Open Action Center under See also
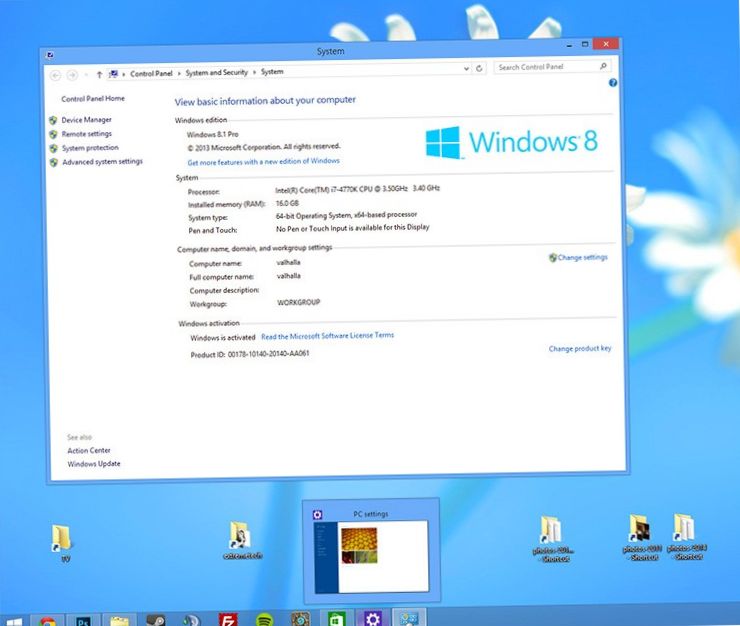Viewport: 740px width, 626px height. tap(89, 450)
